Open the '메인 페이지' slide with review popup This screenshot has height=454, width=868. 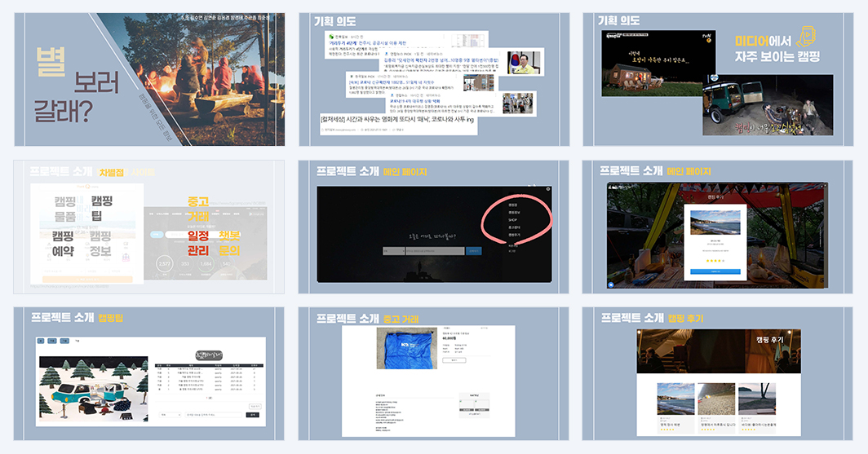(717, 227)
